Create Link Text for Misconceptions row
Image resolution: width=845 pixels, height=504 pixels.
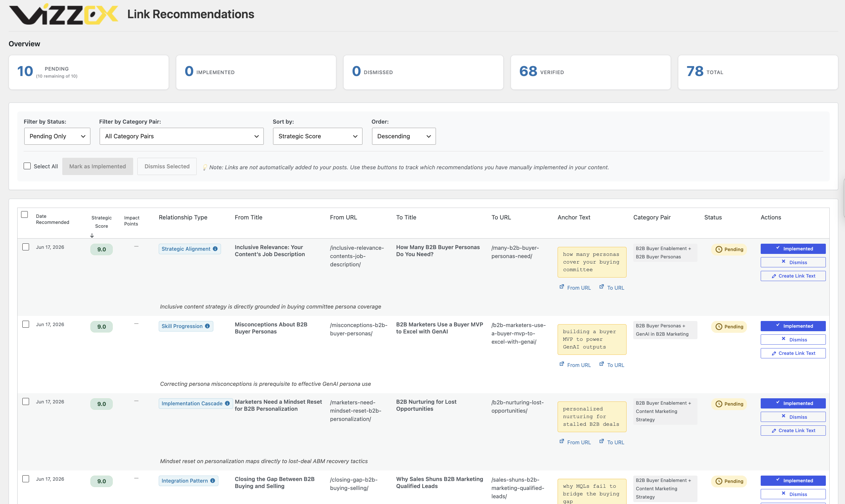[793, 353]
